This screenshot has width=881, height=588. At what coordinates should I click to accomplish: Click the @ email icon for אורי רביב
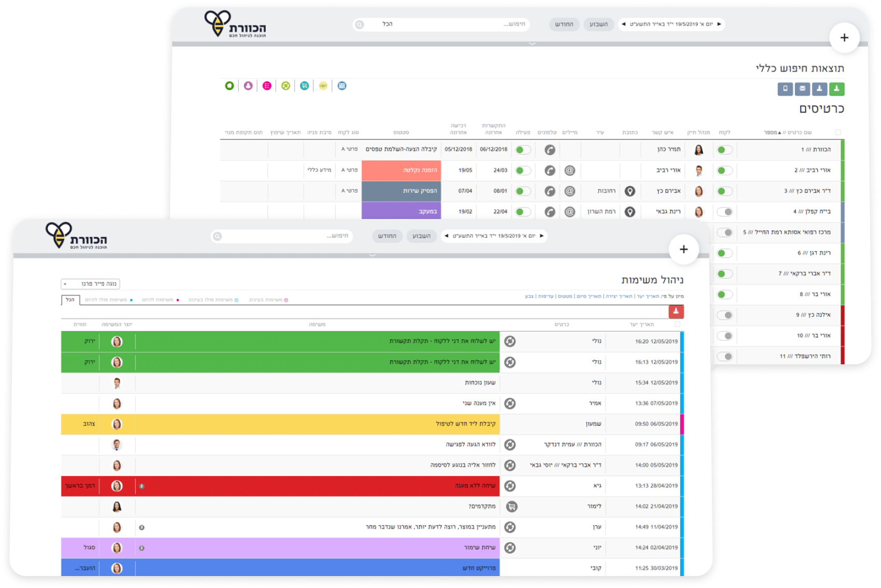570,170
